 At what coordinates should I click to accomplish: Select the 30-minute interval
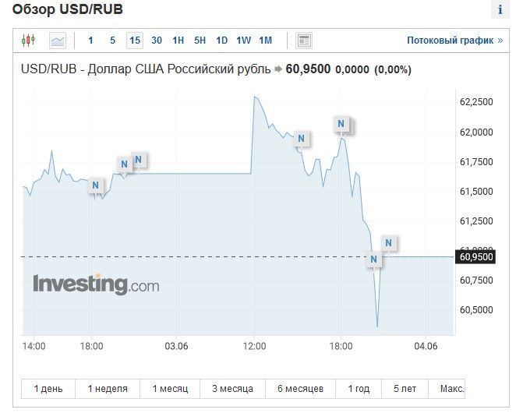point(157,41)
